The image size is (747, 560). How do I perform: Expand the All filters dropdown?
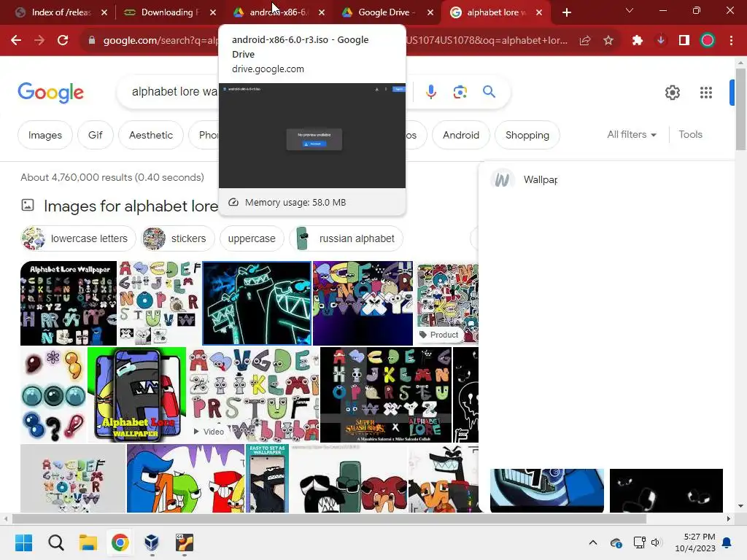click(632, 135)
